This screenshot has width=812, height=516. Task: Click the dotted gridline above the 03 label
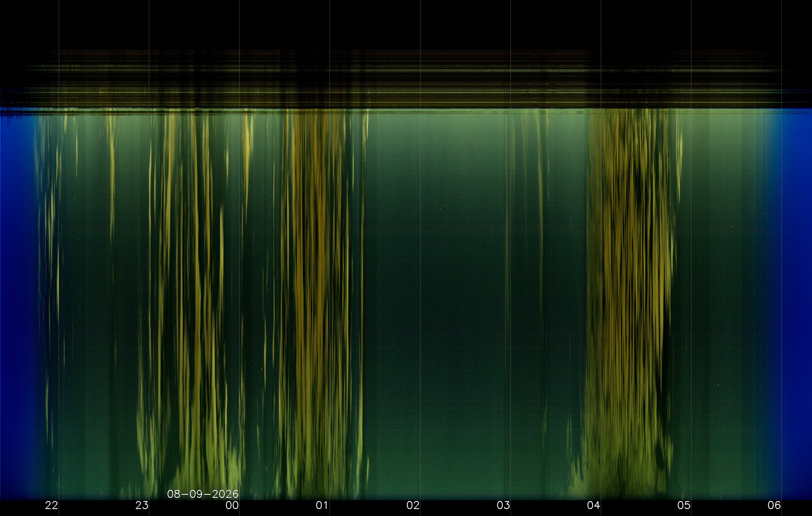click(511, 250)
